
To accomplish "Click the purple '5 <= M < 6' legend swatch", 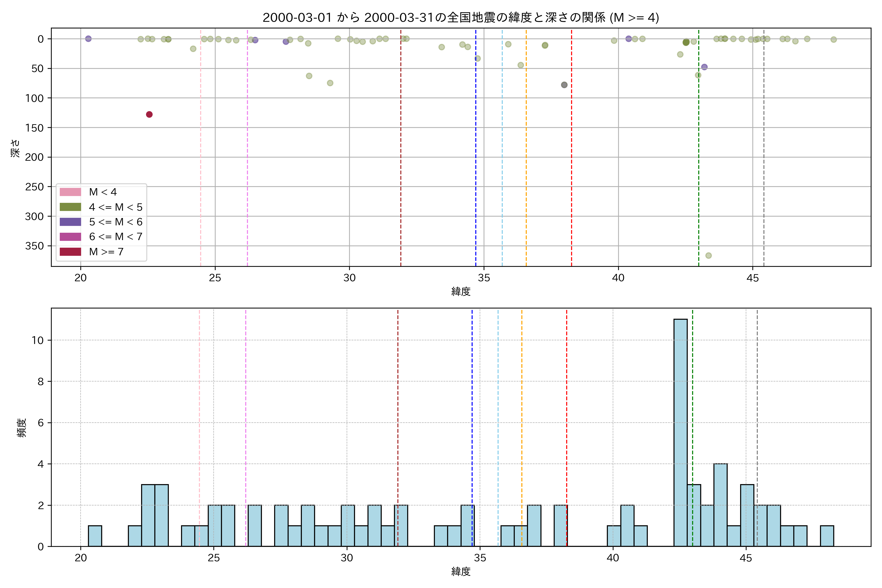I will pyautogui.click(x=70, y=222).
